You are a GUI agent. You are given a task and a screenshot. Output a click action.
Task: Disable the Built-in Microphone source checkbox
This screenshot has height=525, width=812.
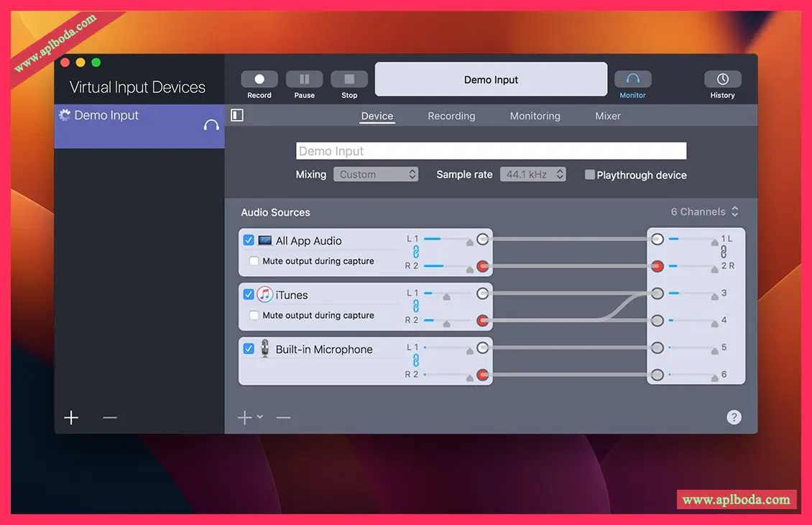pos(249,349)
